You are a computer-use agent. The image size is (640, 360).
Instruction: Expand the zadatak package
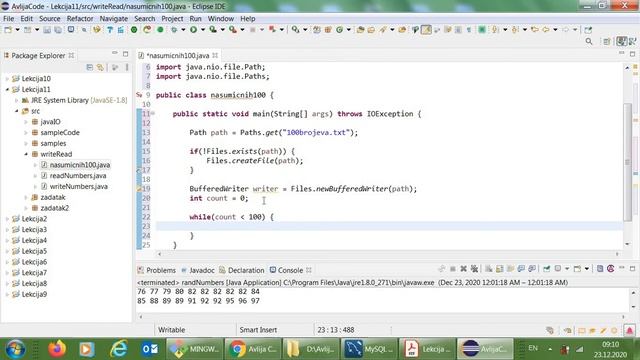coord(26,197)
